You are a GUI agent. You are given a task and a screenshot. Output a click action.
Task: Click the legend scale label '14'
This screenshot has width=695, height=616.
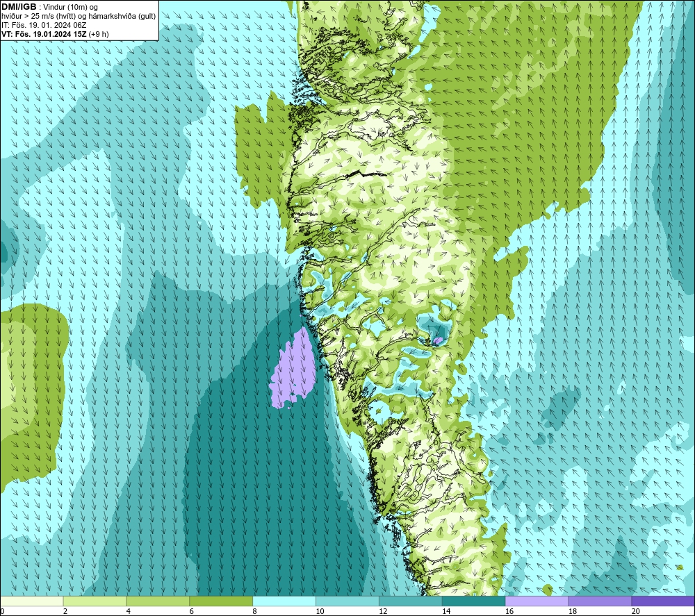coord(446,611)
